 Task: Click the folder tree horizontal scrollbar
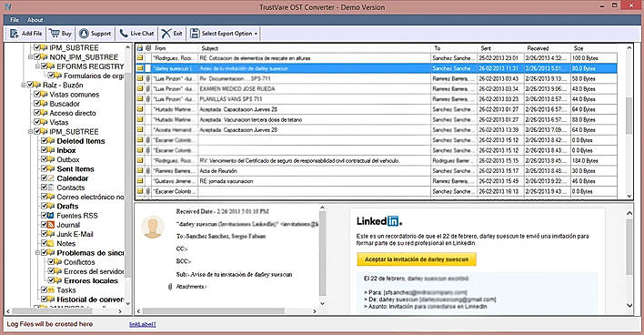(64, 311)
